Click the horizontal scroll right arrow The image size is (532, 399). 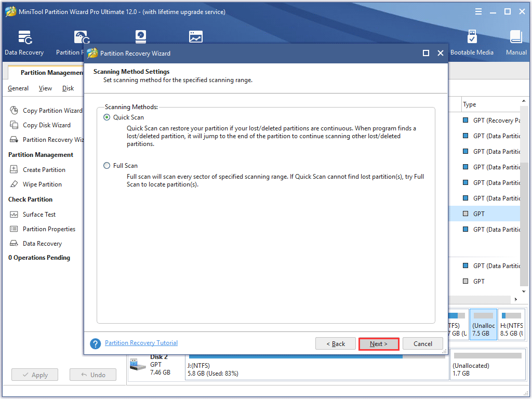516,300
